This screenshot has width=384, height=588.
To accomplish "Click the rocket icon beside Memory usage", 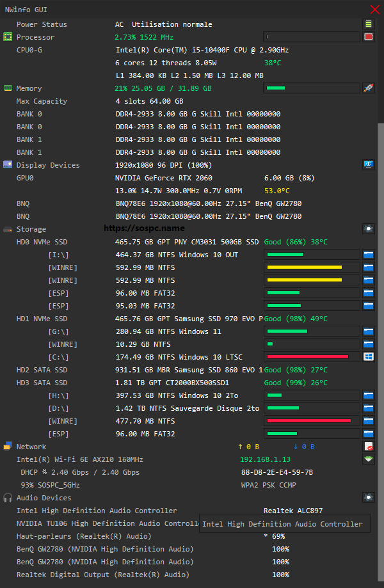I will click(368, 88).
